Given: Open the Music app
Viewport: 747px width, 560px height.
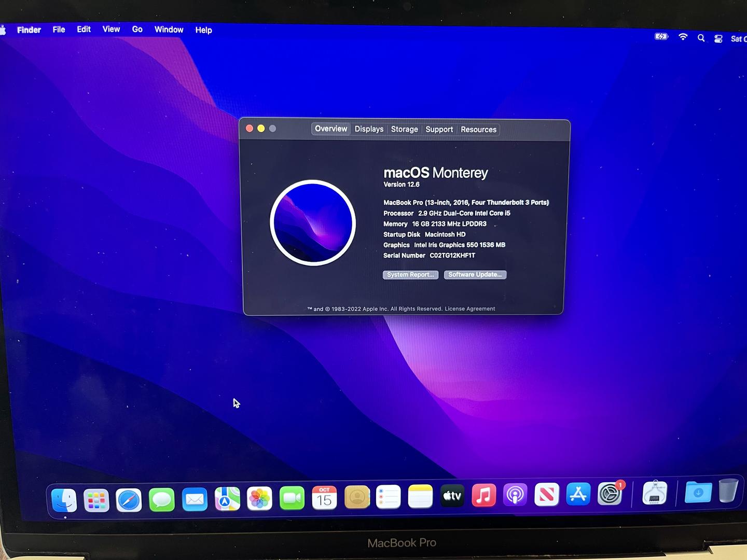Looking at the screenshot, I should 484,496.
